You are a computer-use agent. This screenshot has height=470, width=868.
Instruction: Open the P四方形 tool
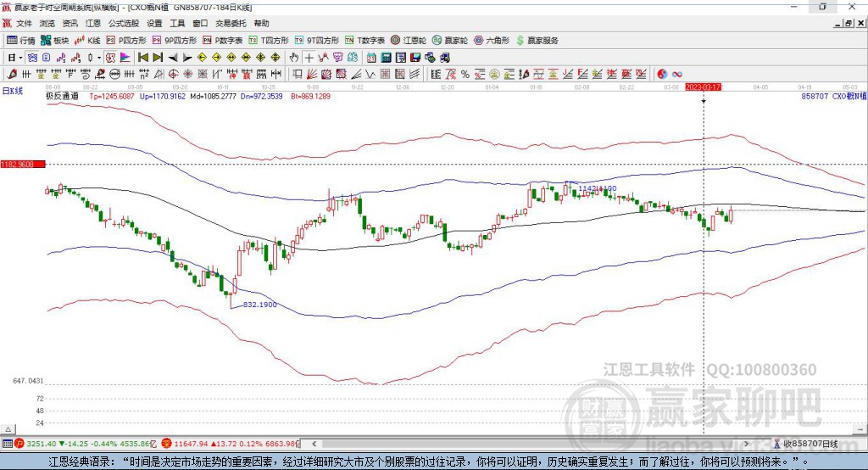[126, 41]
